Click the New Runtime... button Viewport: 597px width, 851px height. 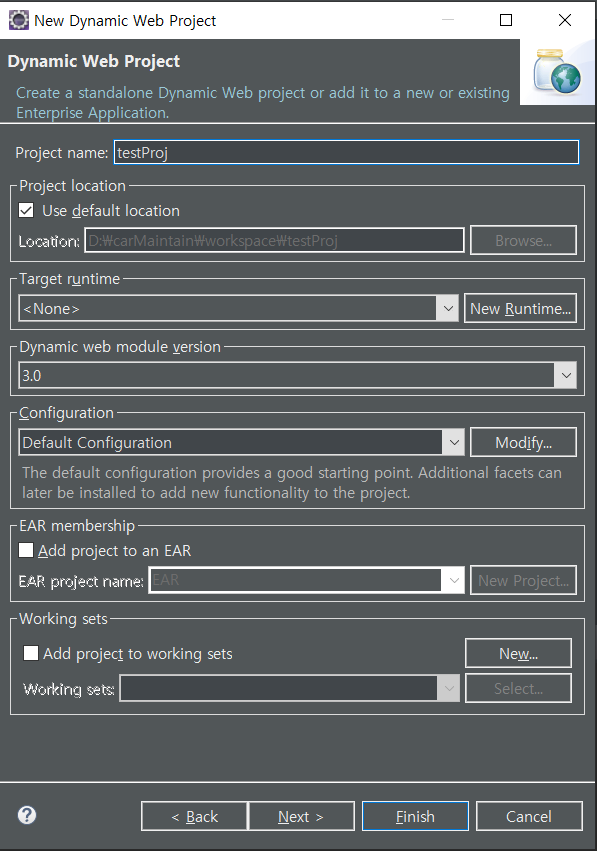(x=520, y=308)
